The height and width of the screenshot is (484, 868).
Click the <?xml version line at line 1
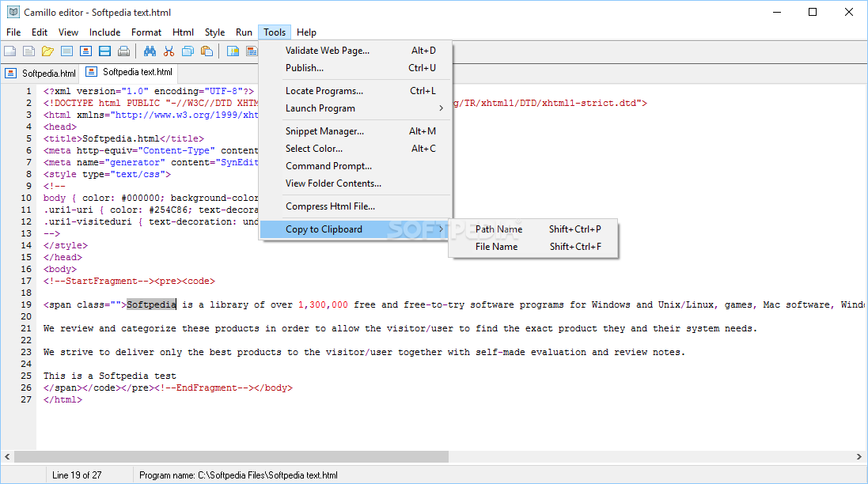[x=148, y=91]
